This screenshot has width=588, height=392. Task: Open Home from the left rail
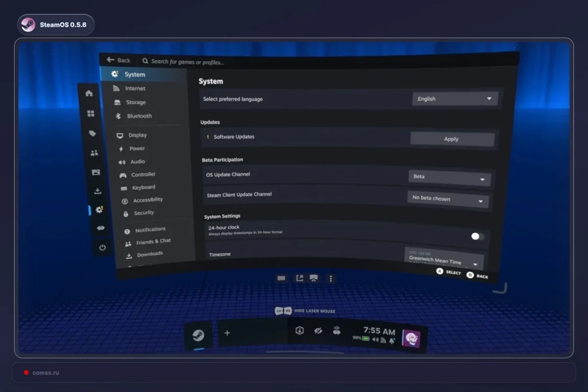click(89, 93)
